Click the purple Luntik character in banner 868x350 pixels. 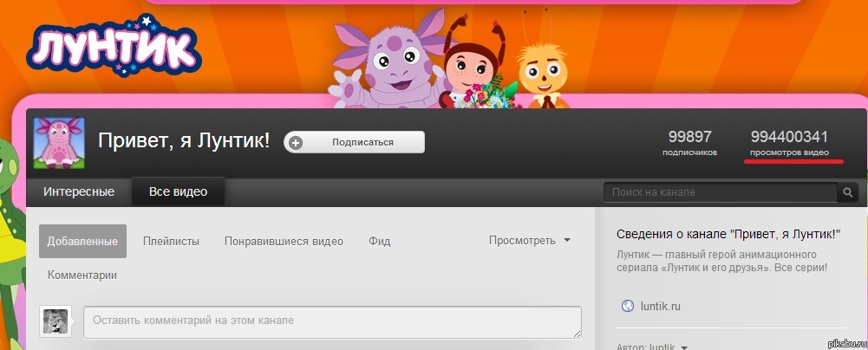coord(387,68)
